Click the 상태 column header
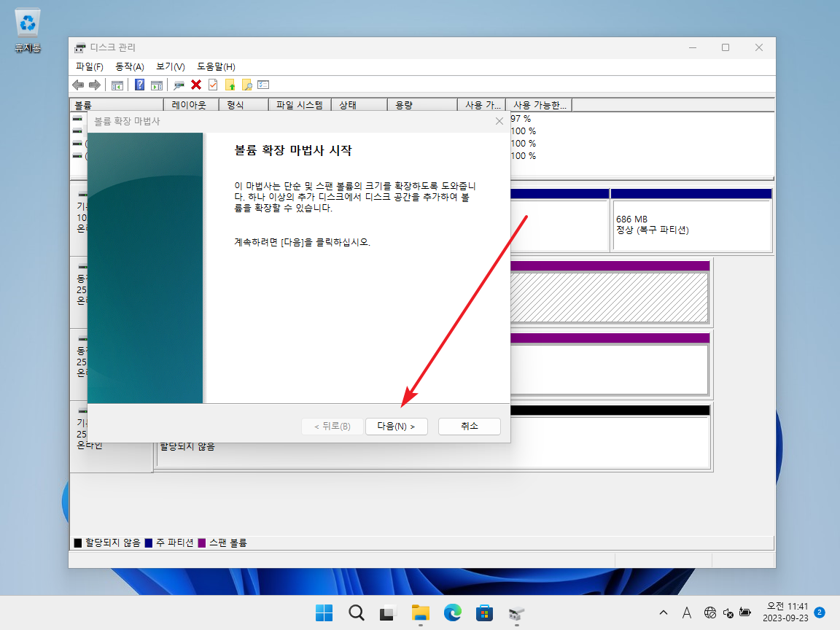 coord(359,105)
